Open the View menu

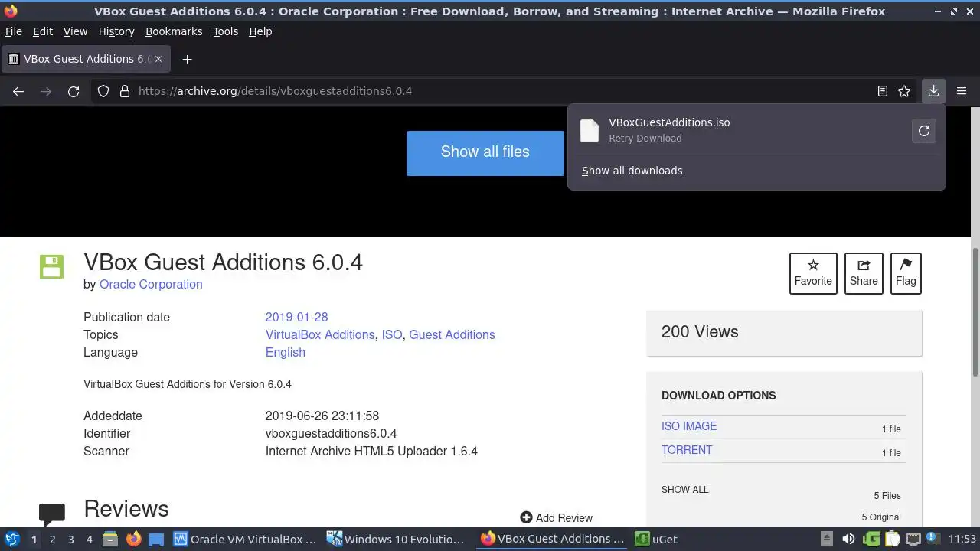pyautogui.click(x=75, y=31)
